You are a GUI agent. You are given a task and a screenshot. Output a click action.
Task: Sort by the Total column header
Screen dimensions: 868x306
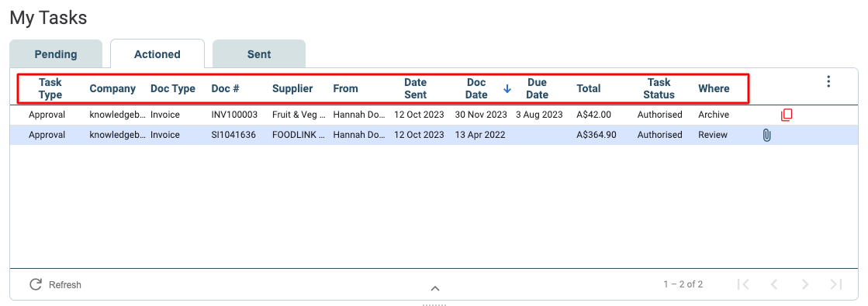pos(589,88)
